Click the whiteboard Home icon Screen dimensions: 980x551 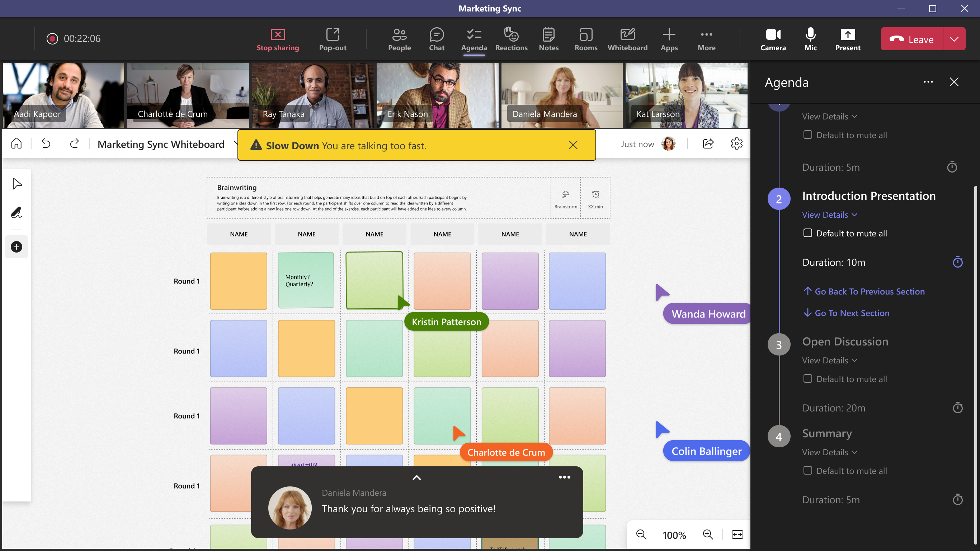coord(17,144)
